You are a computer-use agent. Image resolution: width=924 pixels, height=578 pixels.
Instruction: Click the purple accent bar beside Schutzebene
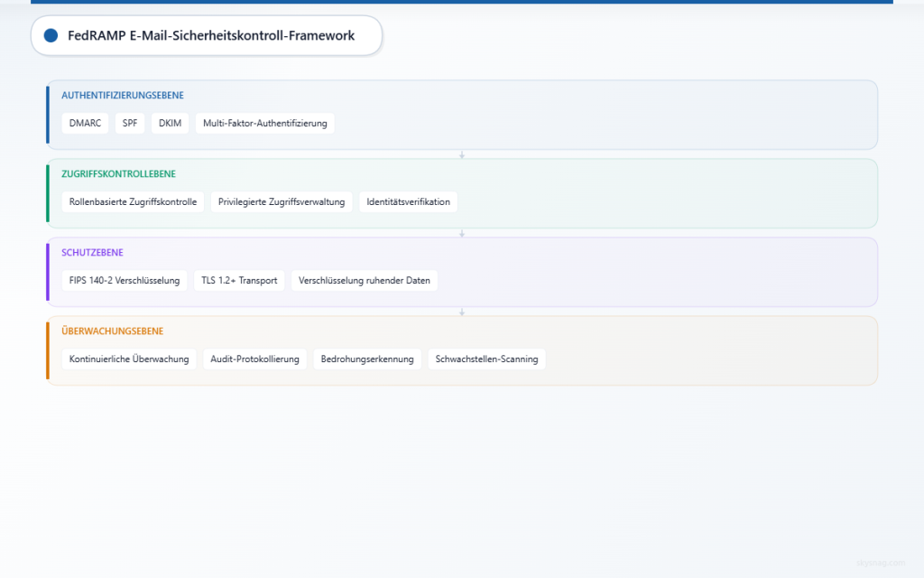click(46, 271)
